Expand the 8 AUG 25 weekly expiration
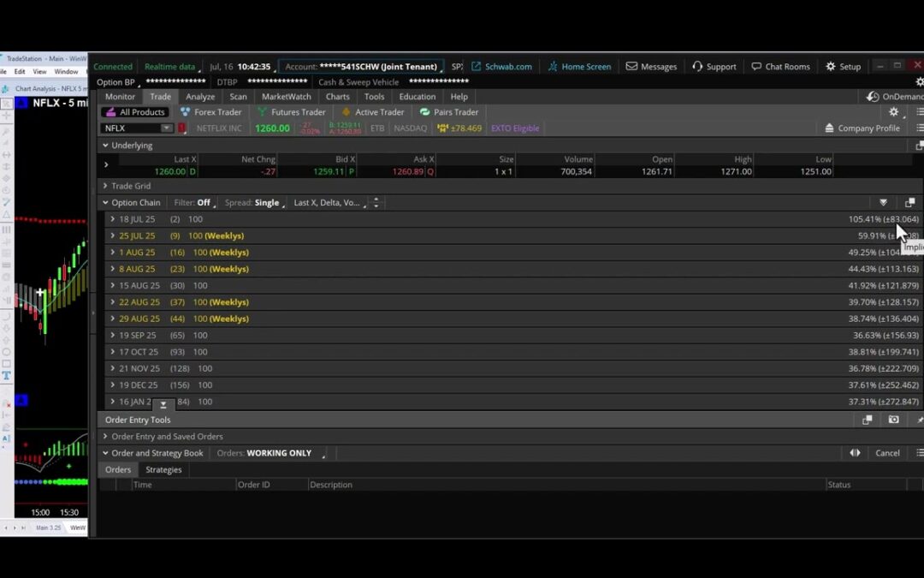The image size is (924, 578). click(113, 268)
